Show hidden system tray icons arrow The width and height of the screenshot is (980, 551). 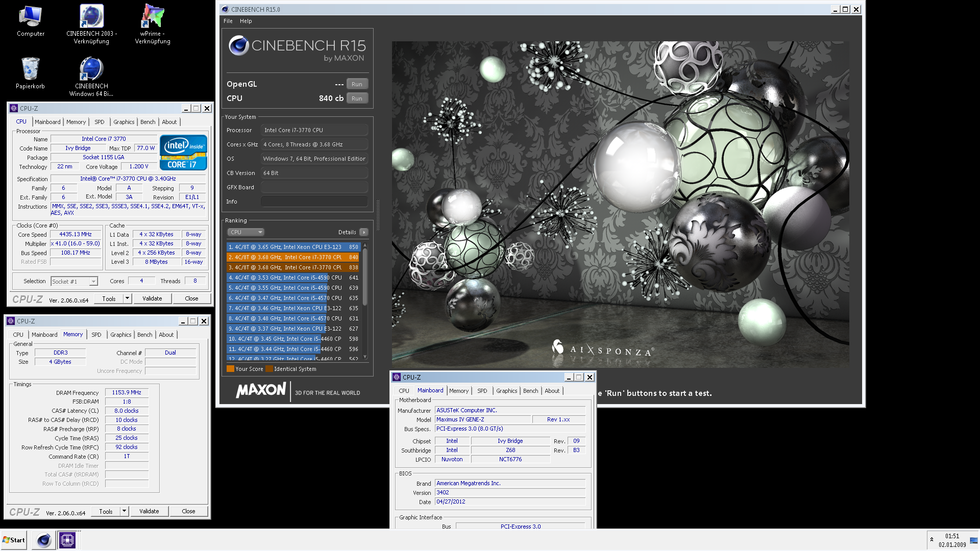coord(932,540)
